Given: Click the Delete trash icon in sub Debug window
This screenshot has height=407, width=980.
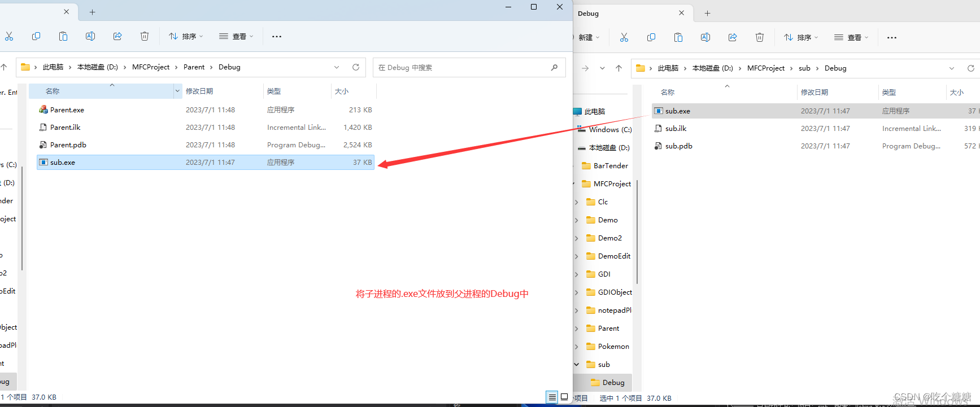Looking at the screenshot, I should pos(760,37).
